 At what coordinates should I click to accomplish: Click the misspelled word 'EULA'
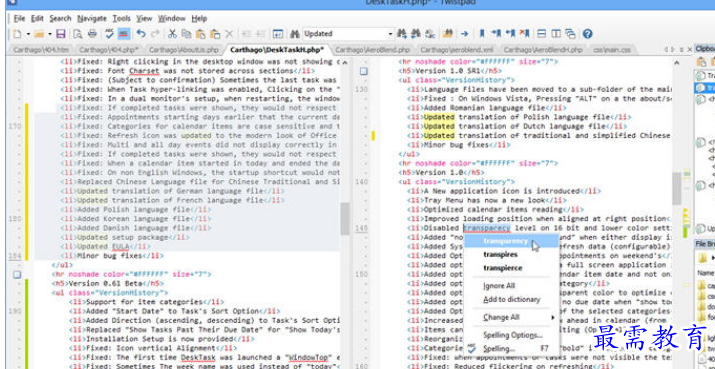[x=121, y=247]
